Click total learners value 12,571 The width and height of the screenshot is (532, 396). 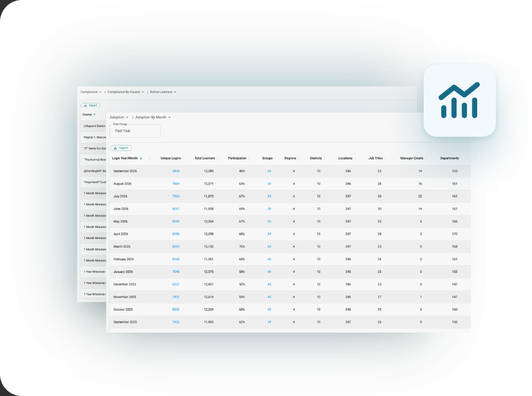[209, 184]
